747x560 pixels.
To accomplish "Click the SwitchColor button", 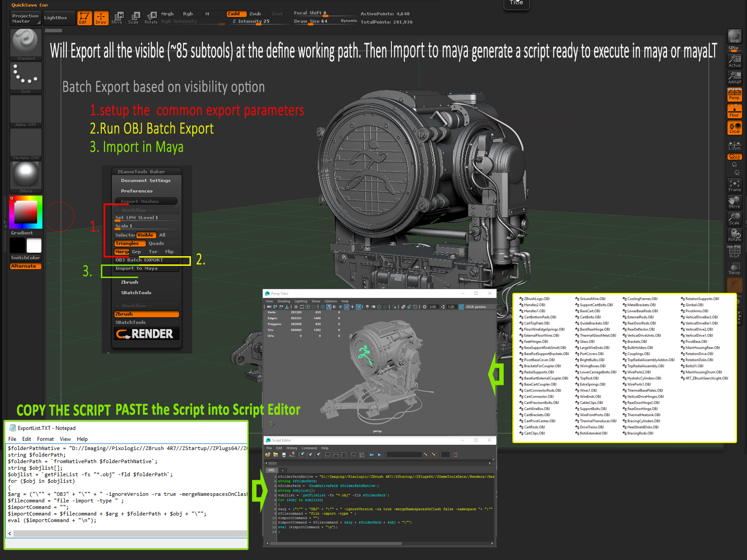I will coord(26,258).
